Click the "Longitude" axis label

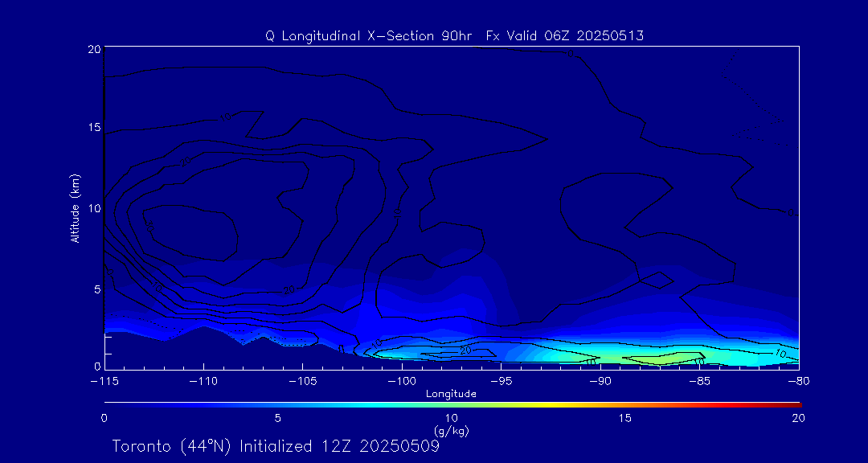451,395
